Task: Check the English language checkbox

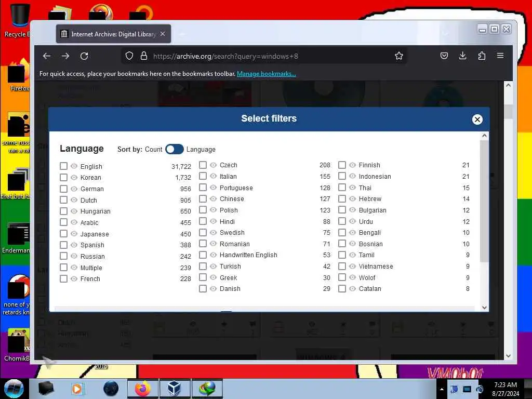Action: tap(63, 166)
